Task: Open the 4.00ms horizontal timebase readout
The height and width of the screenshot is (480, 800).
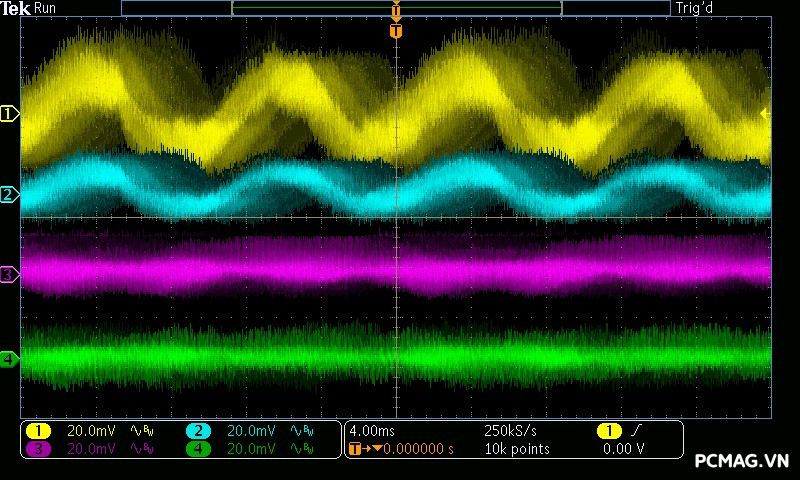Action: [372, 431]
